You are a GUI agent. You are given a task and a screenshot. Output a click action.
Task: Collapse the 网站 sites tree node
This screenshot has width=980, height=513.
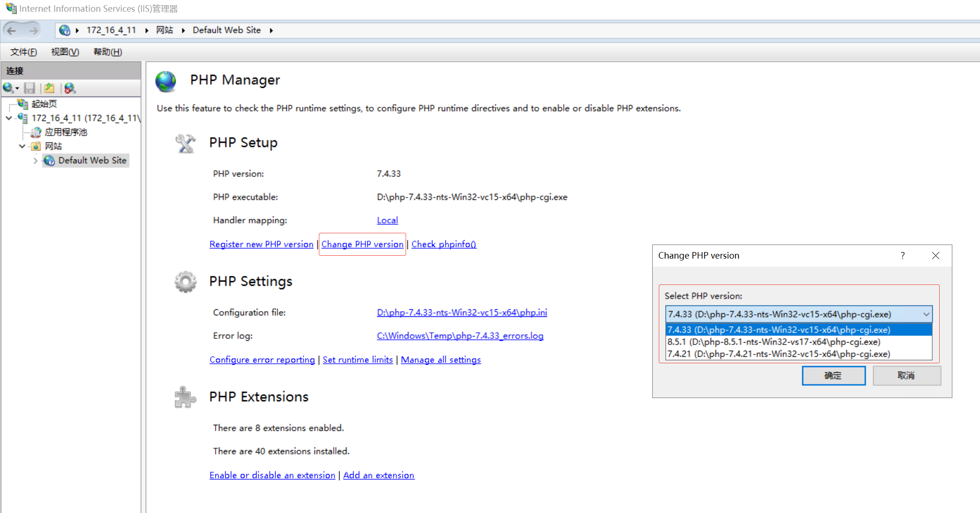coord(22,146)
